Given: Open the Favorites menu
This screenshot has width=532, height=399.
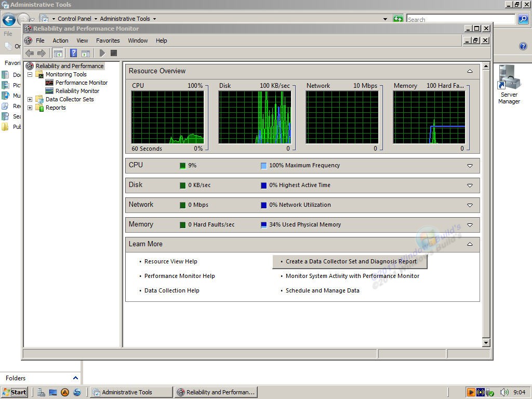Looking at the screenshot, I should tap(108, 41).
